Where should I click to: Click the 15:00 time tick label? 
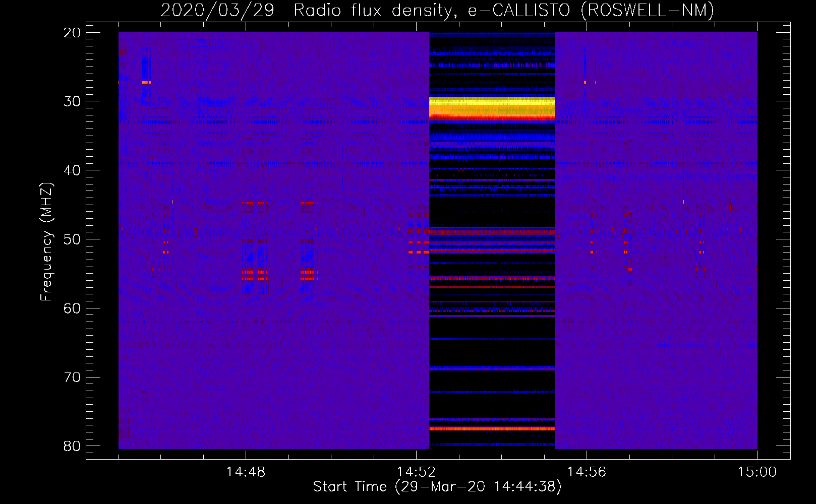point(757,472)
